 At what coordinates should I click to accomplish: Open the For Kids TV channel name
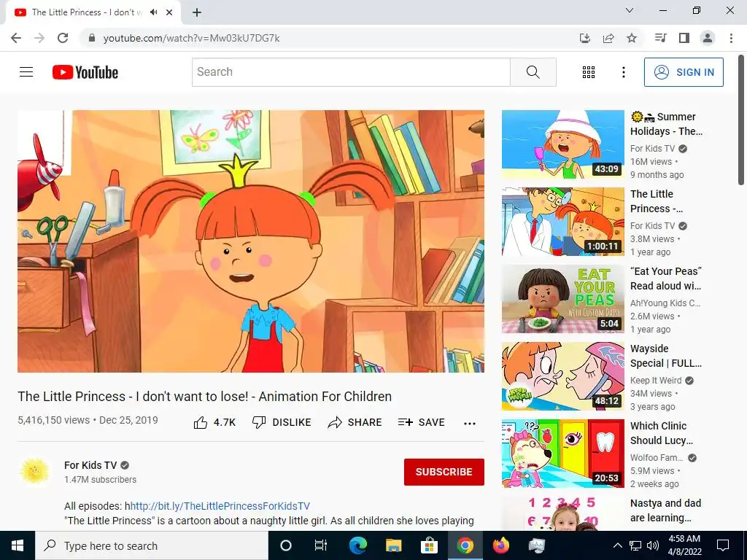[x=90, y=465]
